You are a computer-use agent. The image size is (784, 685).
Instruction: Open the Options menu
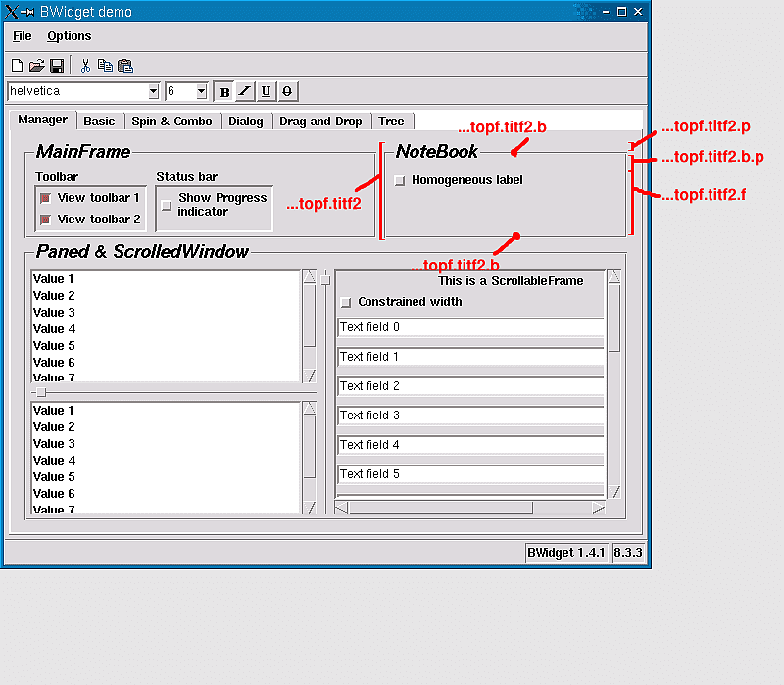click(69, 35)
